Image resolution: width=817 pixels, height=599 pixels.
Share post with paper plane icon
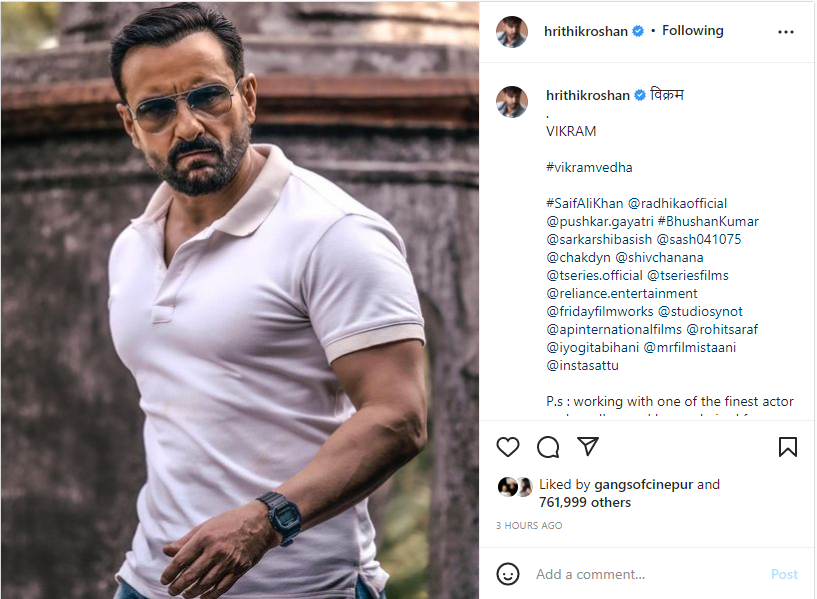588,447
